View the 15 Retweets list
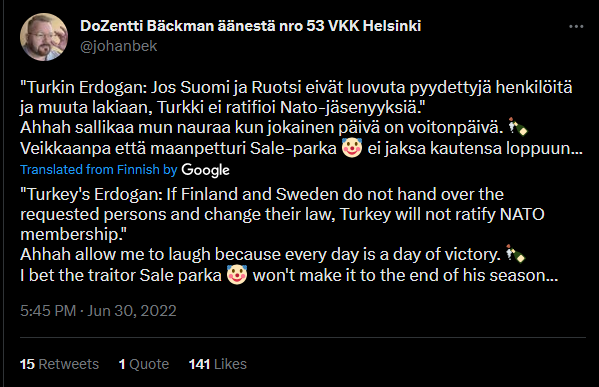Screen dimensions: 599x387 pos(59,364)
